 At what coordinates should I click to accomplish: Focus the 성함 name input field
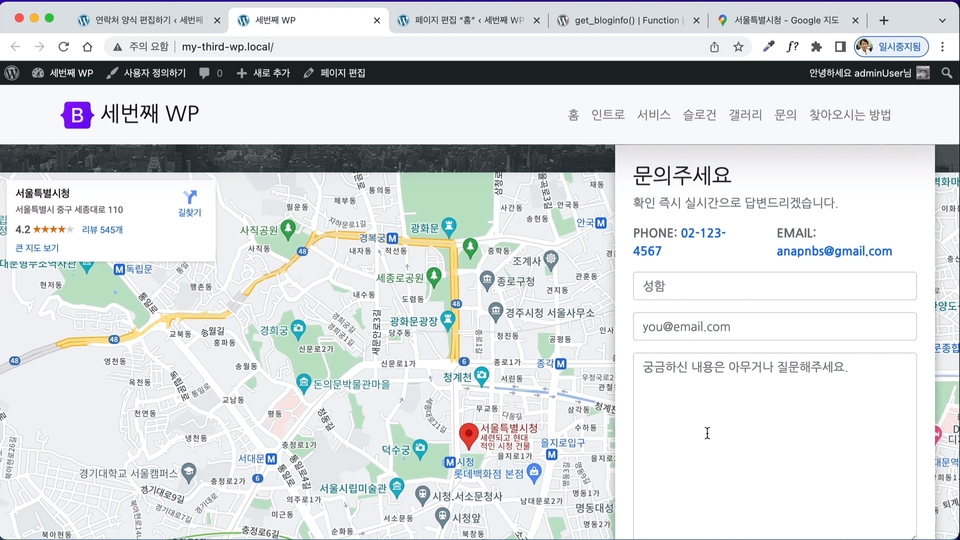[x=774, y=286]
